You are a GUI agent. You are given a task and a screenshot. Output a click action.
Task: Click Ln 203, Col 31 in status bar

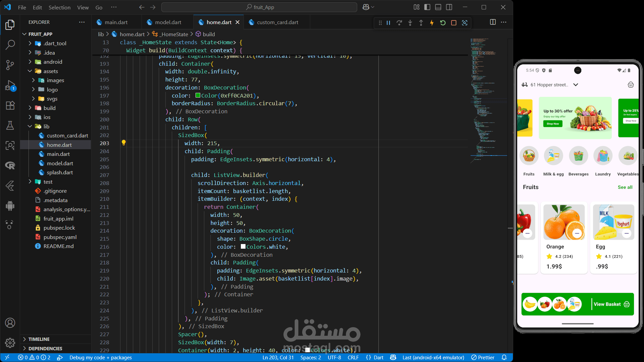(278, 358)
